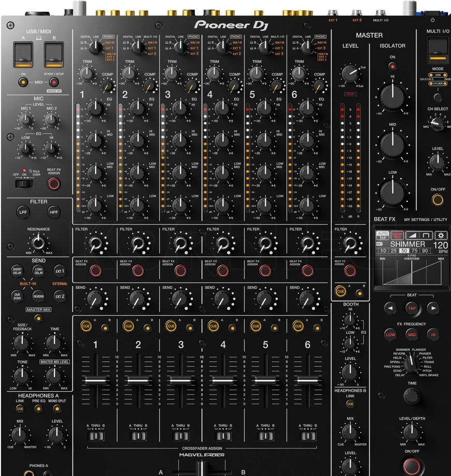Image resolution: width=451 pixels, height=476 pixels.
Task: Select the SHORT DELAY send button
Action: point(17,271)
